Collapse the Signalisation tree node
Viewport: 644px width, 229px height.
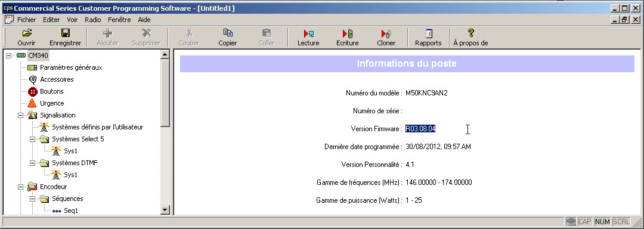point(21,115)
